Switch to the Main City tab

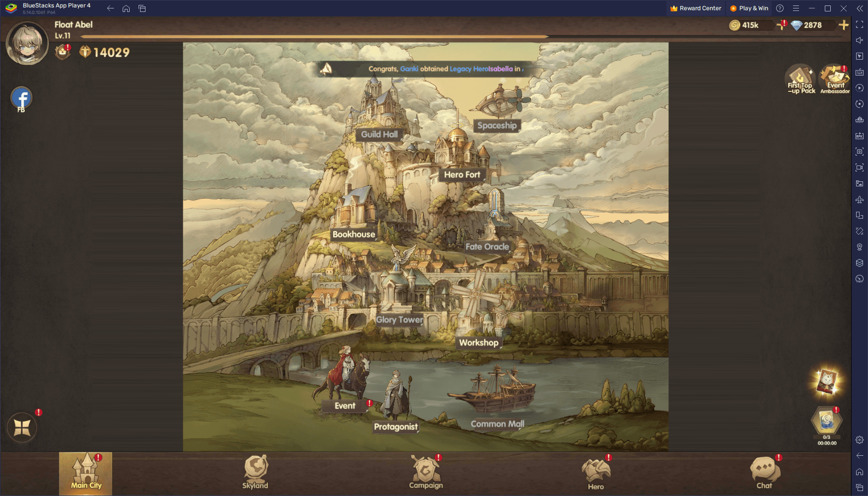click(85, 473)
